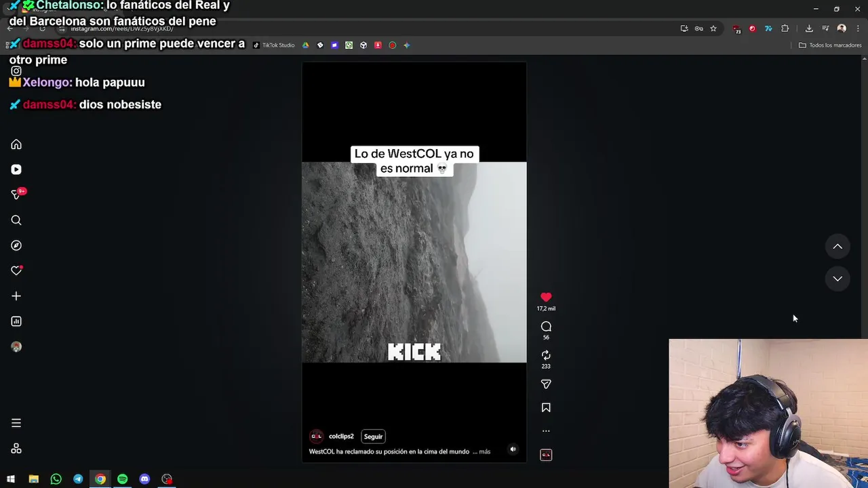Click the '233' reposts count
This screenshot has width=868, height=488.
(546, 367)
